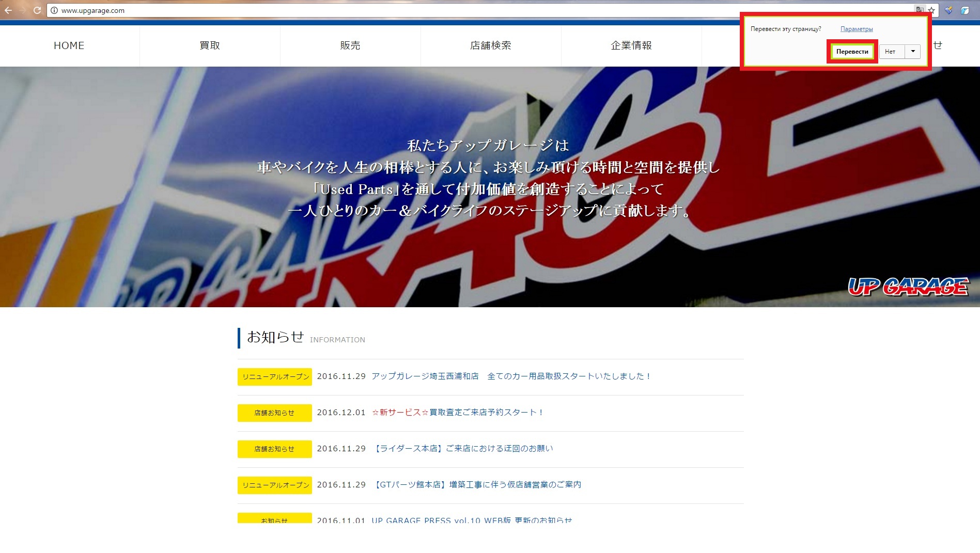Go back with the browser back arrow
The image size is (980, 553).
[8, 10]
